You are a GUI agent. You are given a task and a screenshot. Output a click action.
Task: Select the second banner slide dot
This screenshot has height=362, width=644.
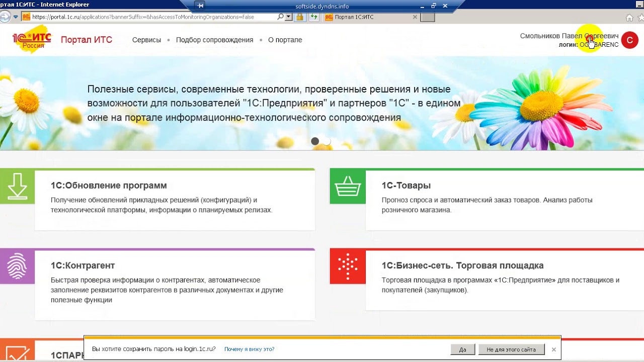point(327,141)
